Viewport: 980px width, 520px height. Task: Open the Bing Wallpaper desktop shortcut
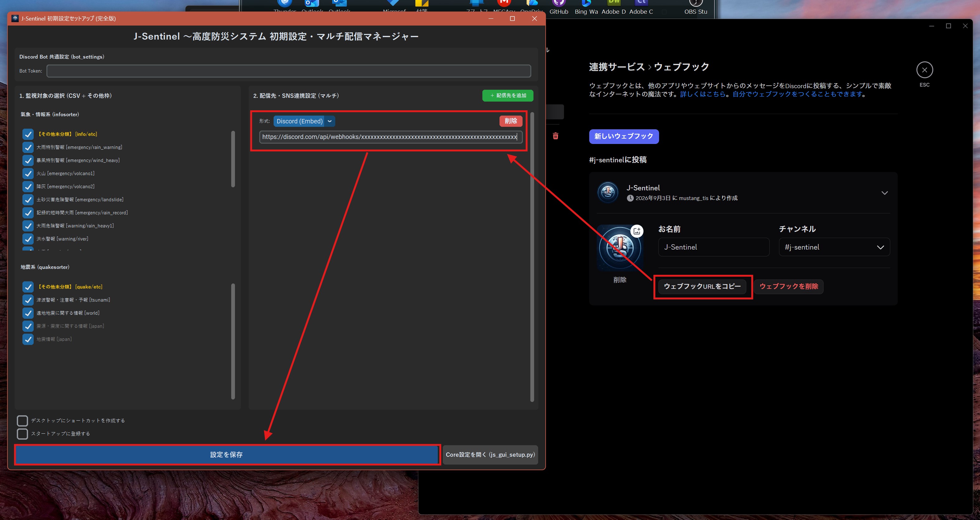(586, 7)
